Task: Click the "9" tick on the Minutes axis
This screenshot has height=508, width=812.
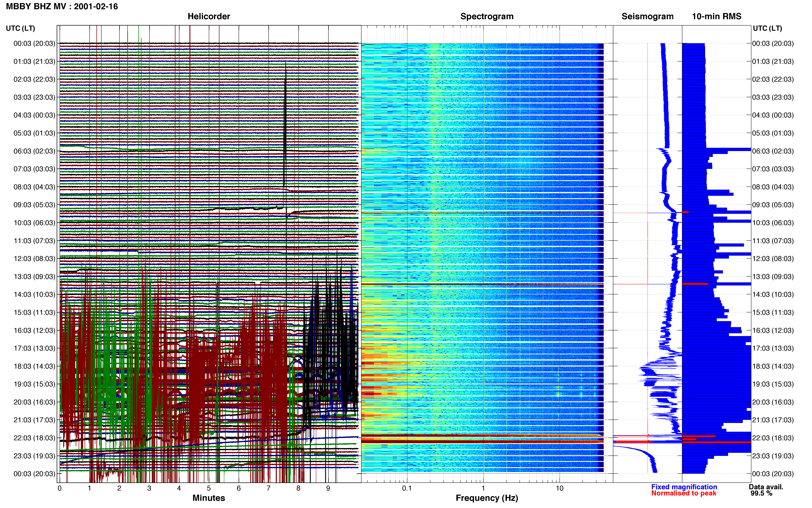Action: pos(328,488)
